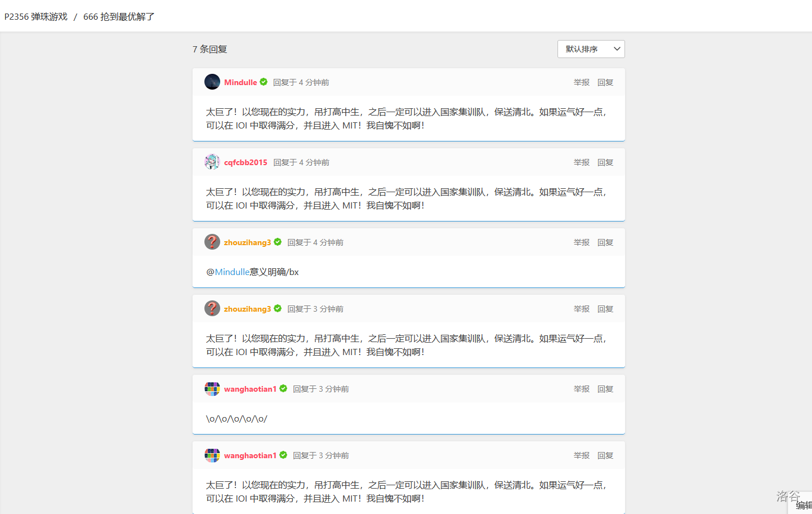Click 回复 on the \o/ comment
Viewport: 812px width, 514px height.
(605, 389)
